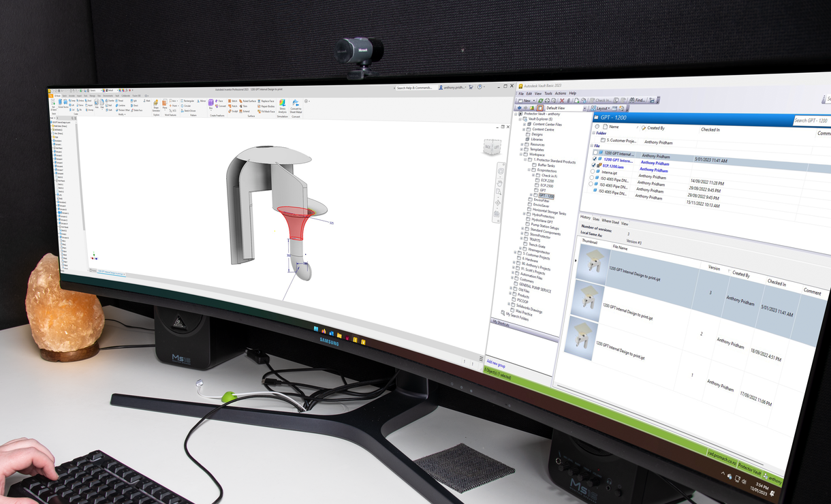Switch to the Where Used tab
The image size is (831, 504).
[610, 221]
